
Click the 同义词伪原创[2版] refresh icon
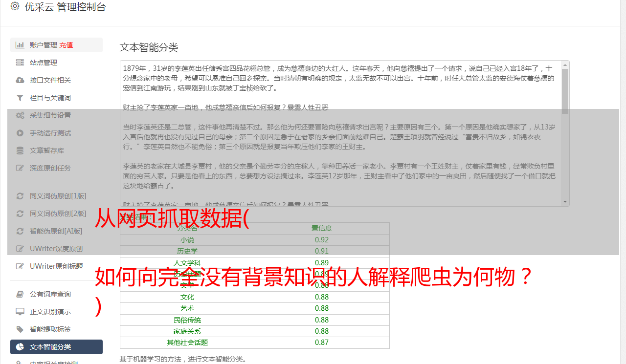coord(20,214)
